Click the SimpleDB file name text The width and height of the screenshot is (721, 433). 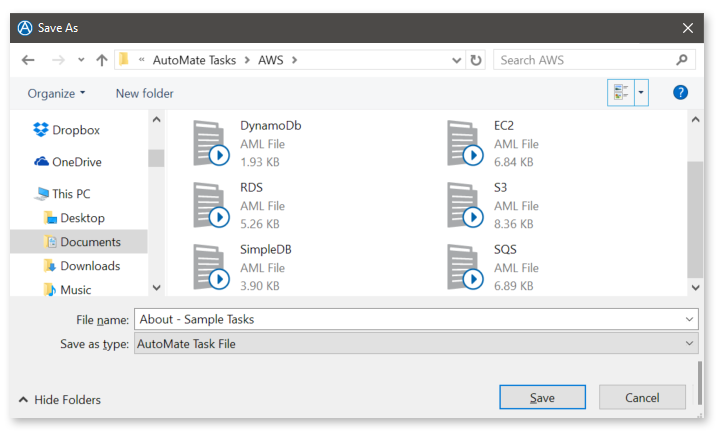click(x=266, y=249)
